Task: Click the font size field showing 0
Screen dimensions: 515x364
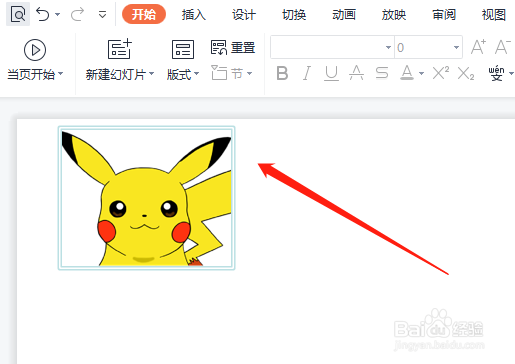Action: pyautogui.click(x=423, y=47)
